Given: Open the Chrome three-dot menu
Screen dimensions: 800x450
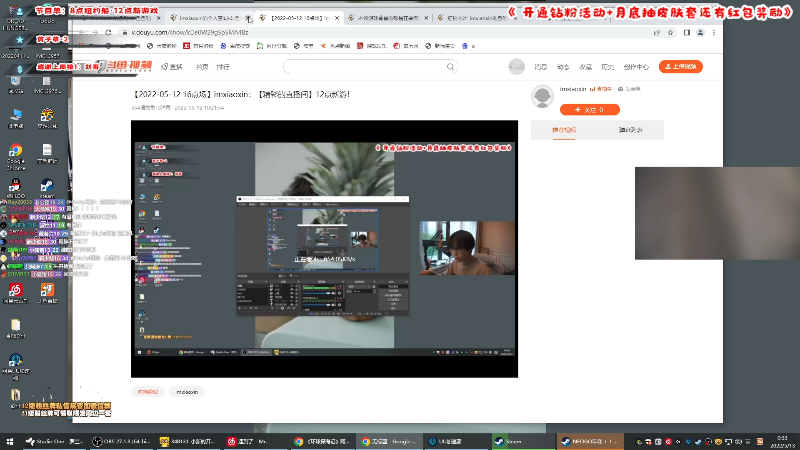Looking at the screenshot, I should [x=714, y=33].
